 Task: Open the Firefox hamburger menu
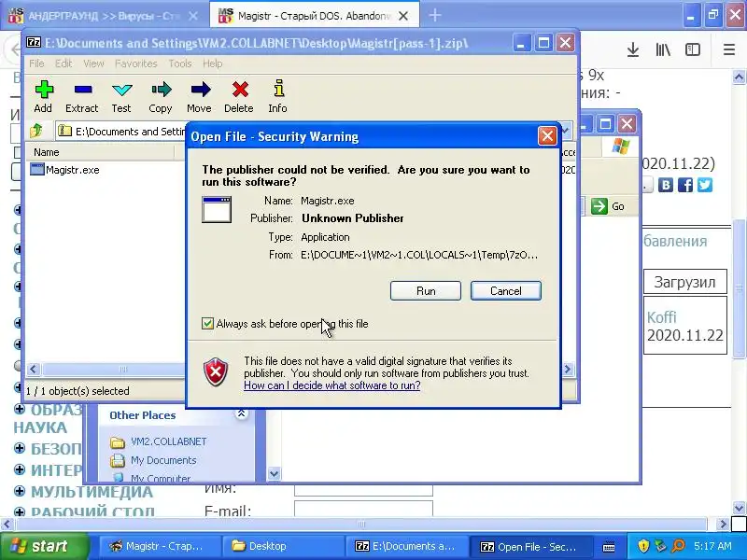(x=729, y=49)
